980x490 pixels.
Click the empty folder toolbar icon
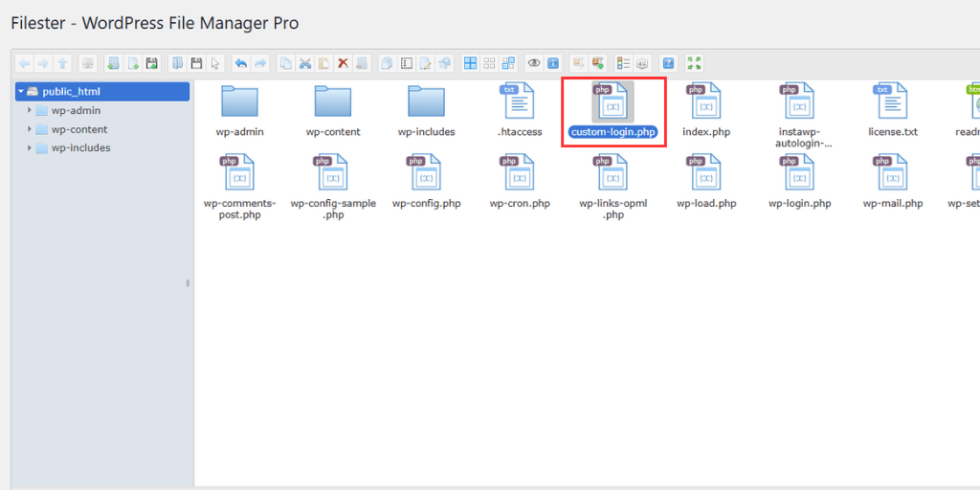click(362, 63)
